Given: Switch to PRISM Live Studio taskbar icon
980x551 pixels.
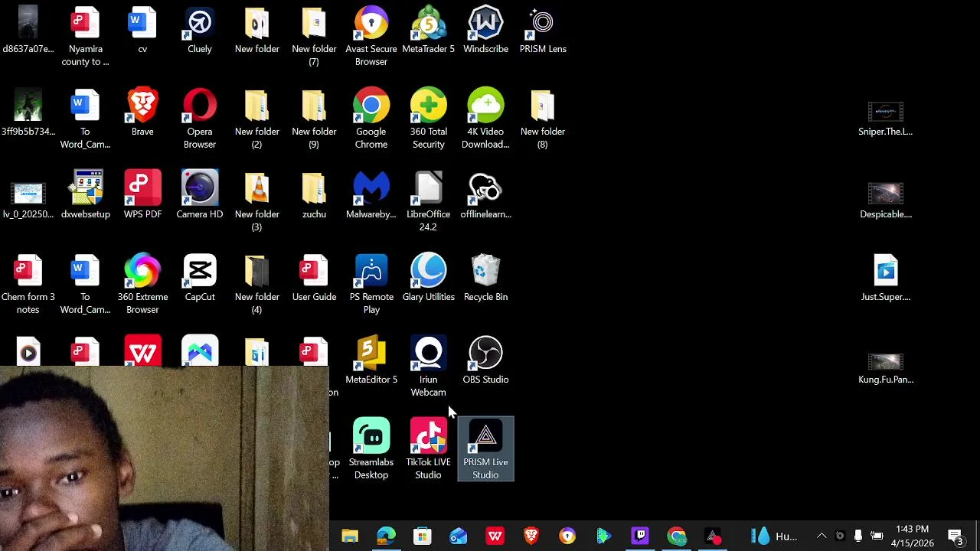Looking at the screenshot, I should tap(713, 536).
